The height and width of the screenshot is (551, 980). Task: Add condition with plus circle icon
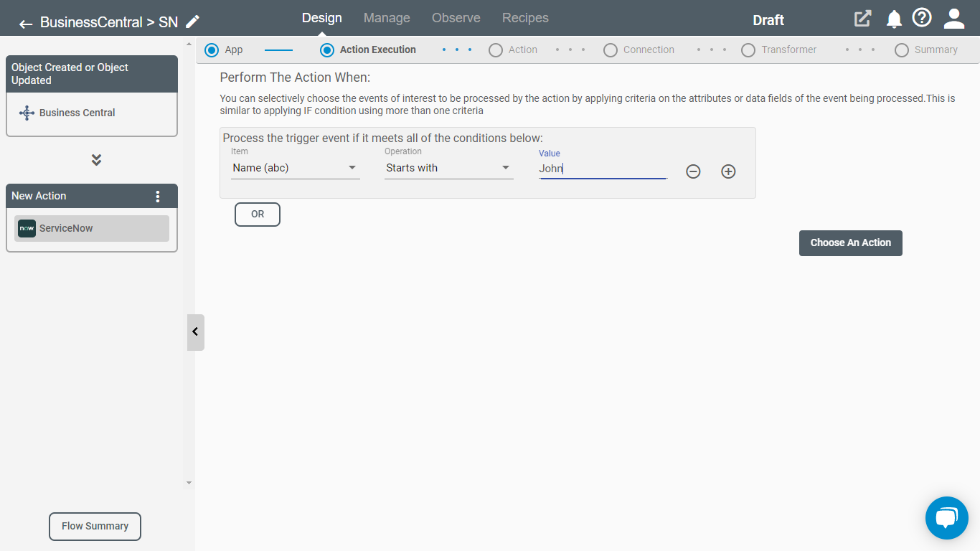coord(728,171)
